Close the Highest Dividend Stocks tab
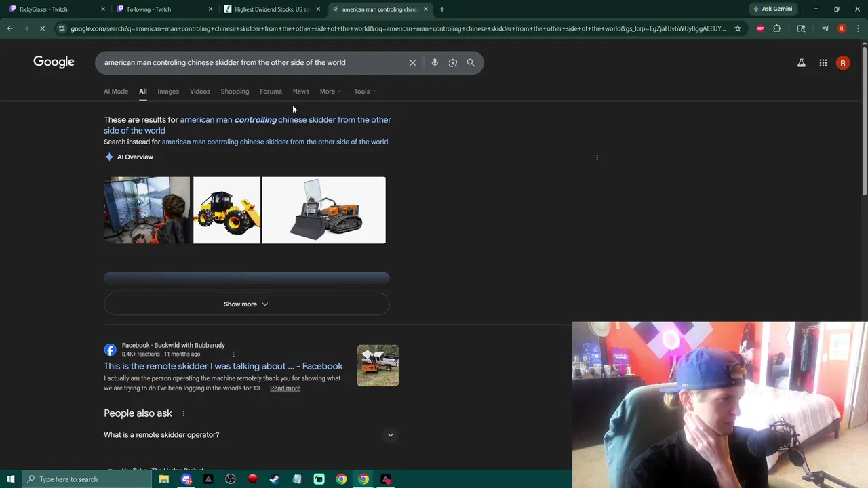Screen dimensions: 868x488 (318, 9)
